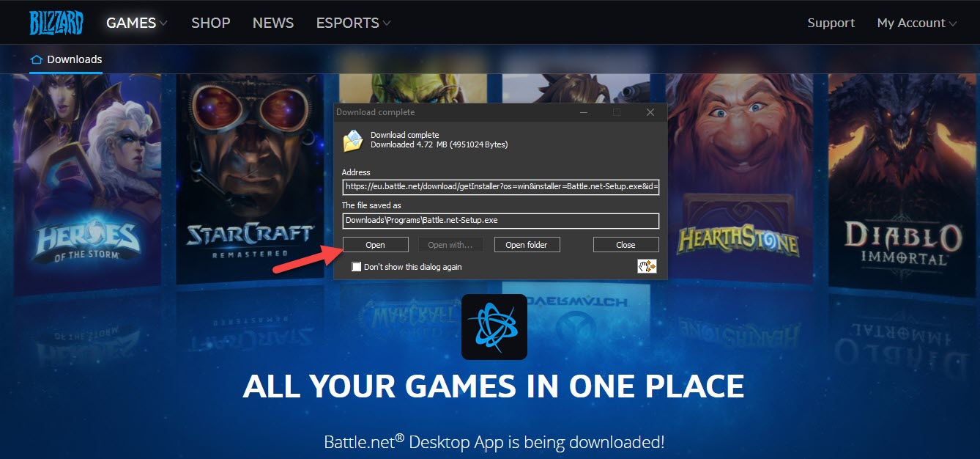Open the NEWS menu item
Image resolution: width=980 pixels, height=459 pixels.
coord(272,23)
